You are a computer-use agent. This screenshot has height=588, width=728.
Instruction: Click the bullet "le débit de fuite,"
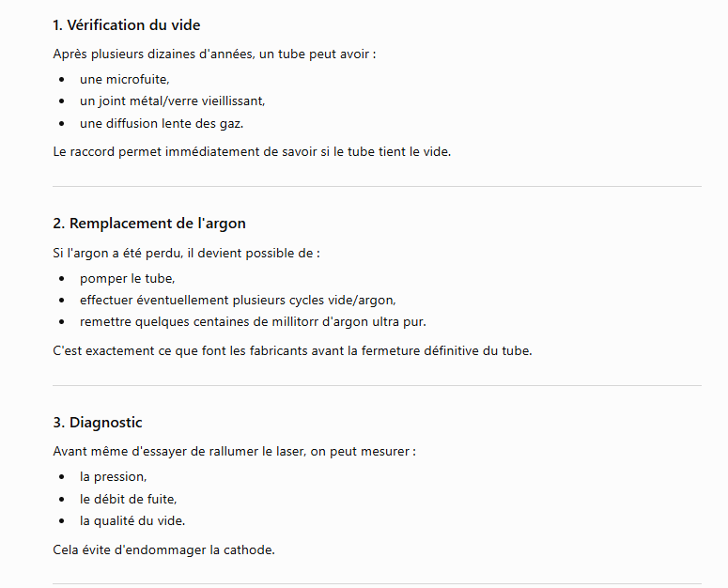tap(128, 500)
